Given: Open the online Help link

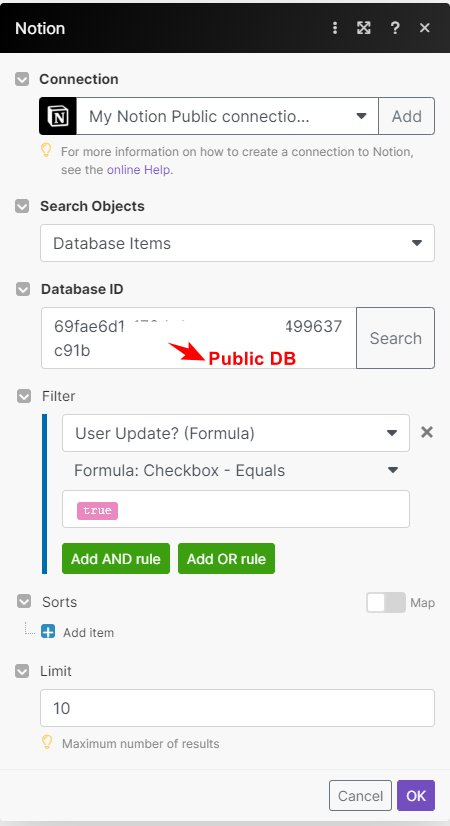Looking at the screenshot, I should (x=139, y=170).
